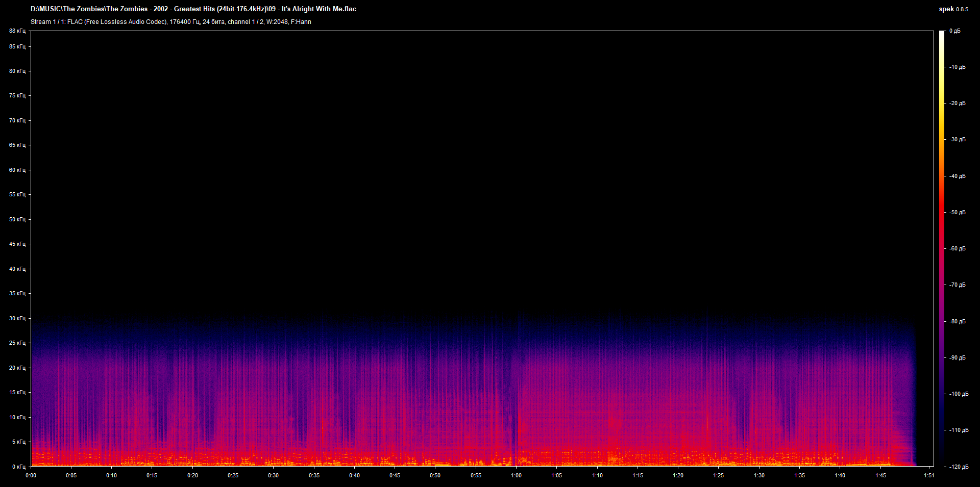
Task: Click the 0:55 time axis label
Action: 476,475
